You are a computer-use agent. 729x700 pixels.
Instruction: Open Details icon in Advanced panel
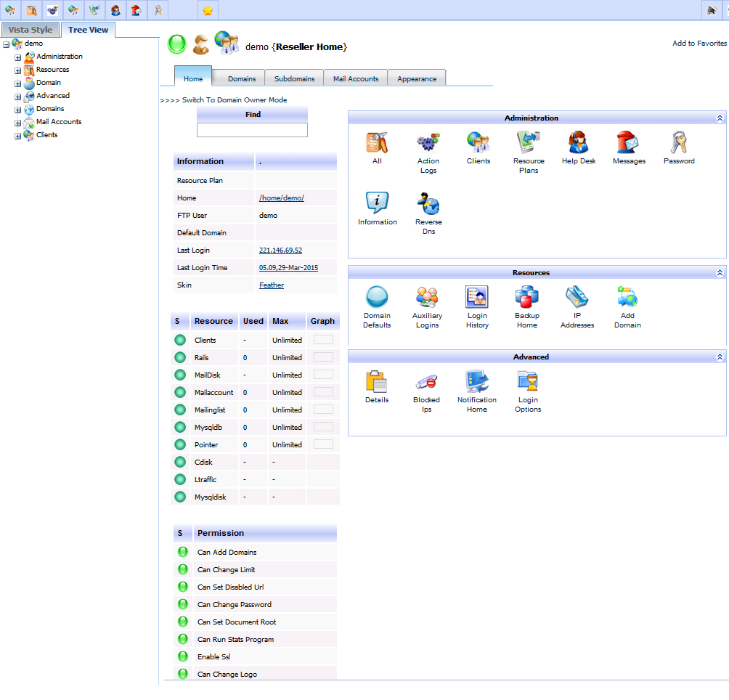pos(377,381)
